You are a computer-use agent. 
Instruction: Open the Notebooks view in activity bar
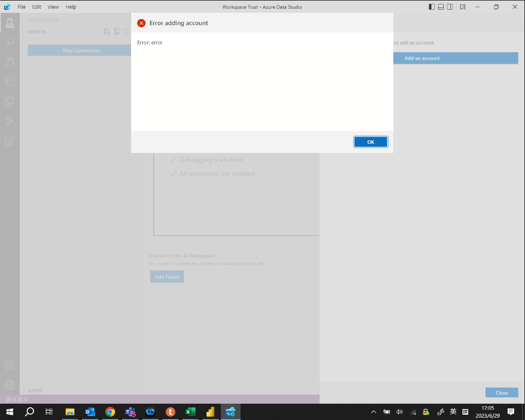tap(10, 62)
